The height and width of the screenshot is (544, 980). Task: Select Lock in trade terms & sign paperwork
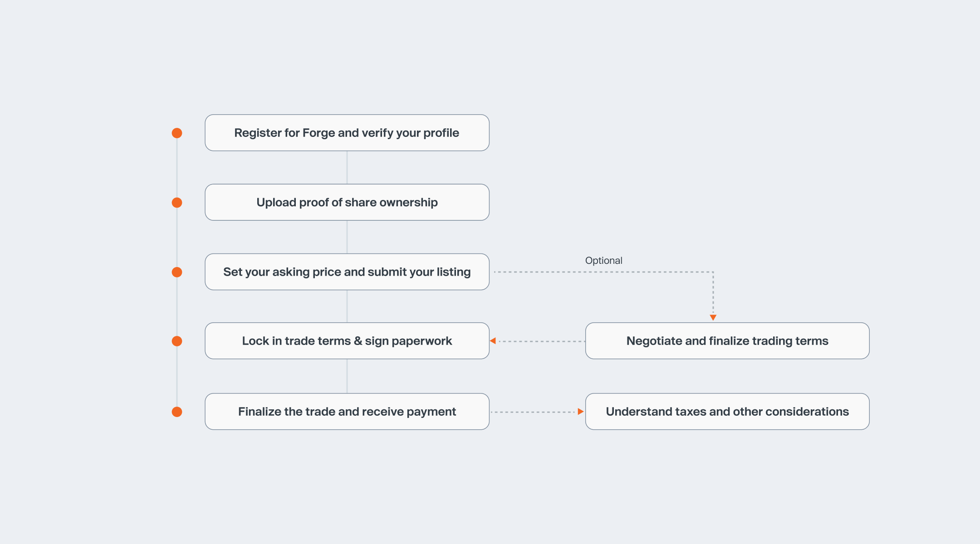(x=347, y=341)
